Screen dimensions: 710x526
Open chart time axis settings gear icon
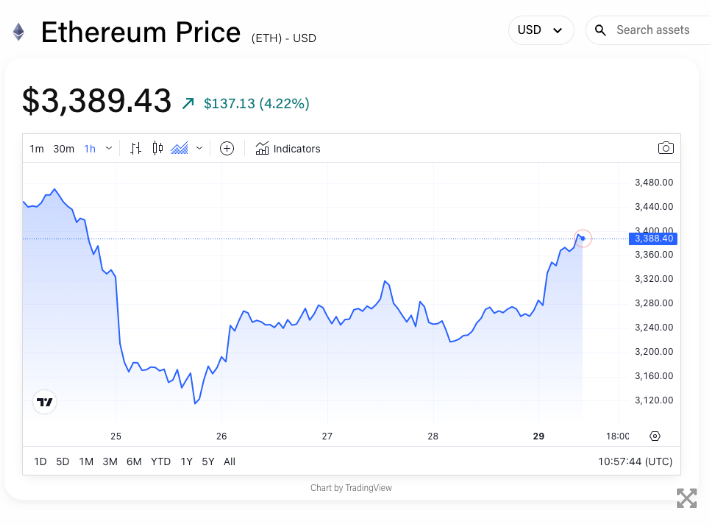pyautogui.click(x=655, y=436)
